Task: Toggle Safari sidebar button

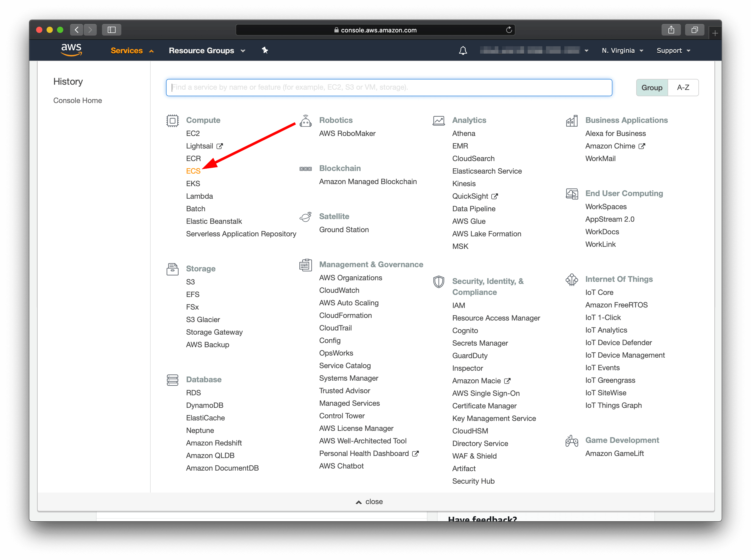Action: point(112,30)
